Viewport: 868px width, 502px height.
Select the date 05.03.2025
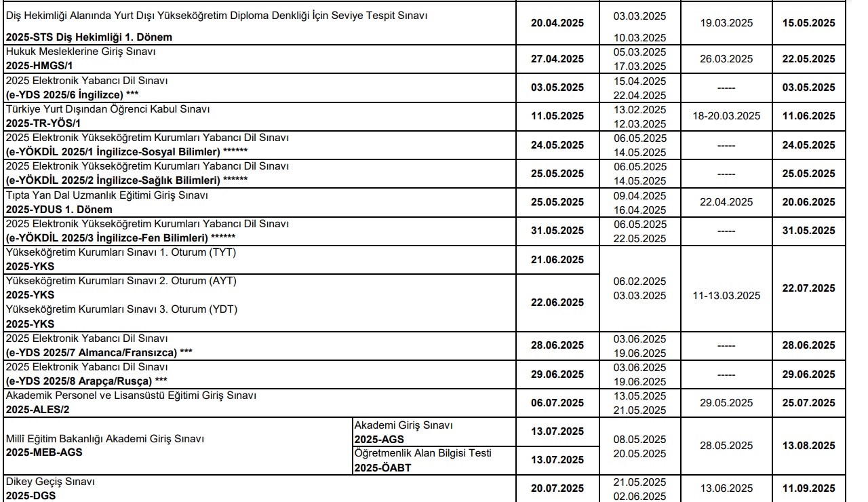click(x=639, y=52)
